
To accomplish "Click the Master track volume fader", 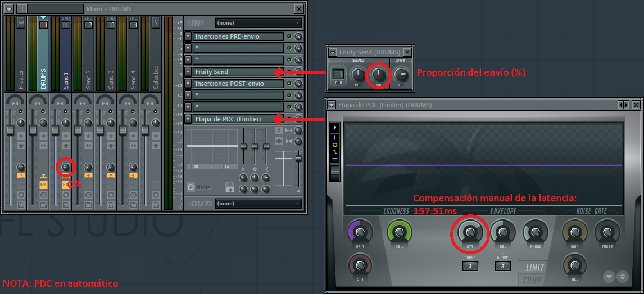I will tap(10, 130).
